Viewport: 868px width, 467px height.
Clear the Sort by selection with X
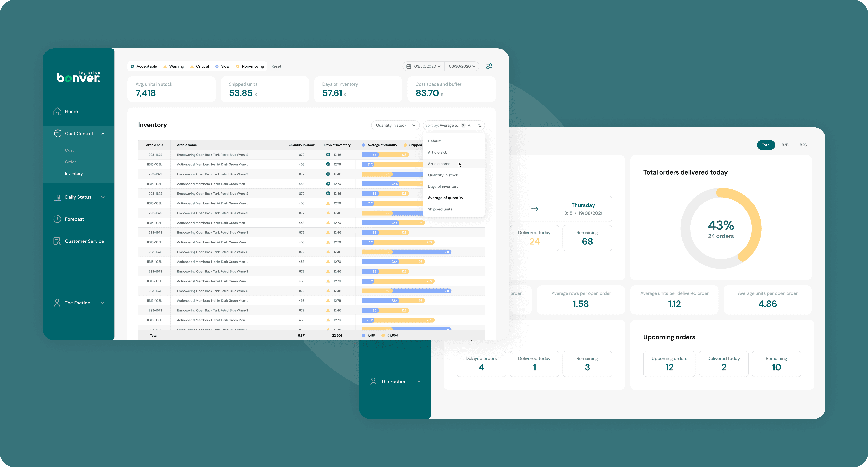463,125
